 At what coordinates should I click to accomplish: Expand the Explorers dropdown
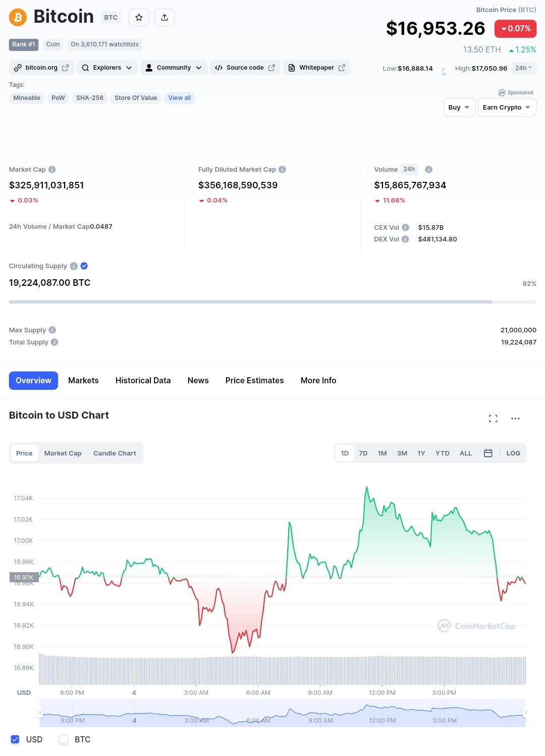pyautogui.click(x=107, y=68)
